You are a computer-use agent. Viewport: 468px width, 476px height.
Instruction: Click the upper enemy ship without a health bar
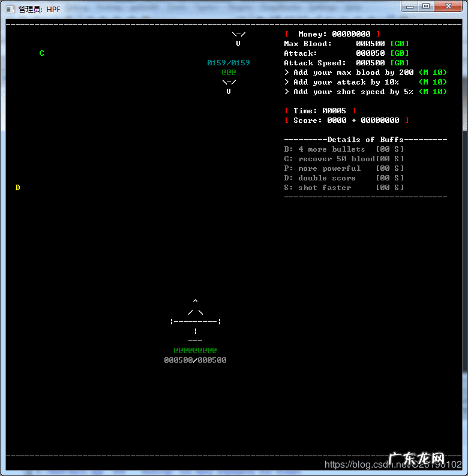click(x=239, y=38)
